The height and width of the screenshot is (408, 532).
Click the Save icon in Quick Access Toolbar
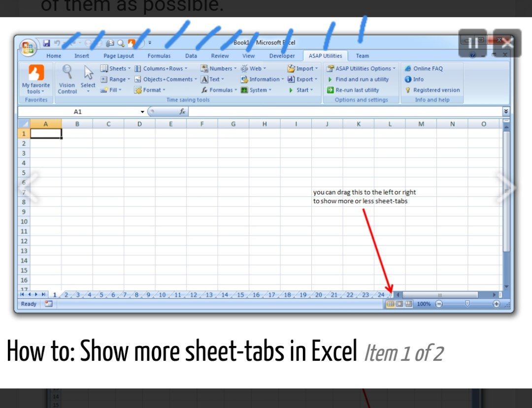46,43
